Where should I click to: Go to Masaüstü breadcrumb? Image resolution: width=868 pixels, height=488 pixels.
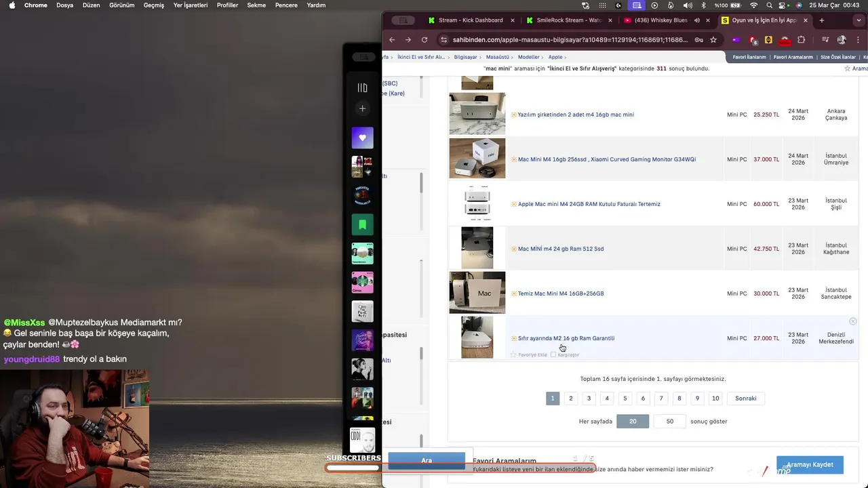(x=498, y=57)
